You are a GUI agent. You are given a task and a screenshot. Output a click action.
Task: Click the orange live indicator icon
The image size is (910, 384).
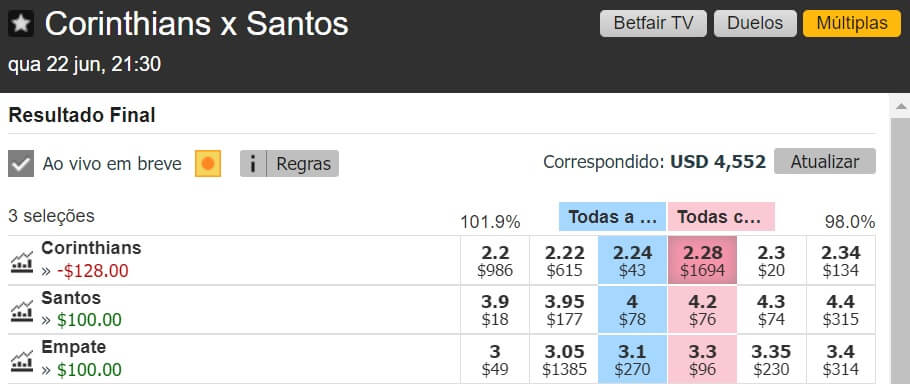(208, 164)
